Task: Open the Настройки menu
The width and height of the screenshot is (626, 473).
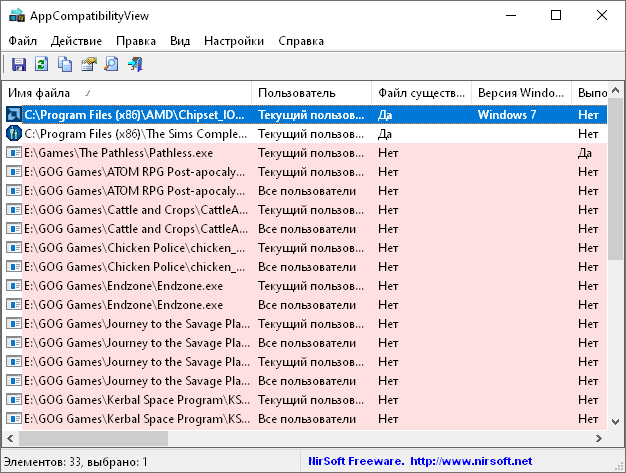Action: 234,41
